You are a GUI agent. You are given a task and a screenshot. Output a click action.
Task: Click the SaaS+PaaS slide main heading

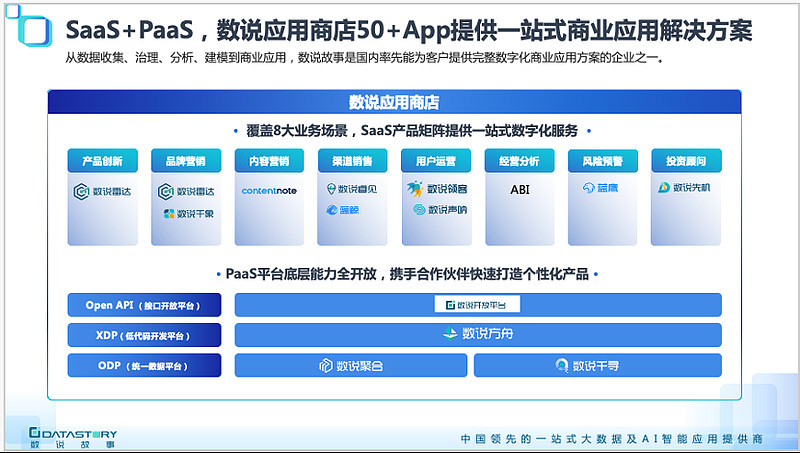tap(409, 30)
